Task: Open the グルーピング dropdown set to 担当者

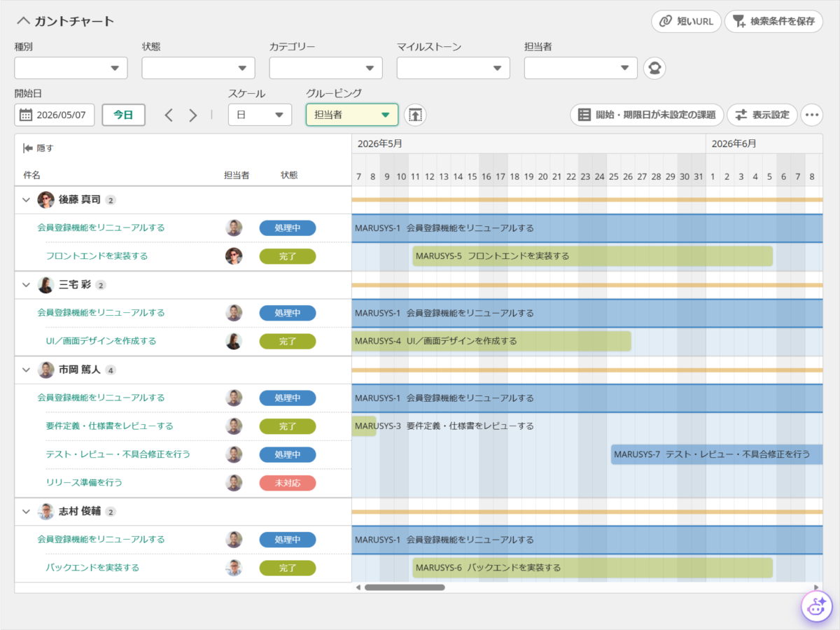Action: coord(352,115)
